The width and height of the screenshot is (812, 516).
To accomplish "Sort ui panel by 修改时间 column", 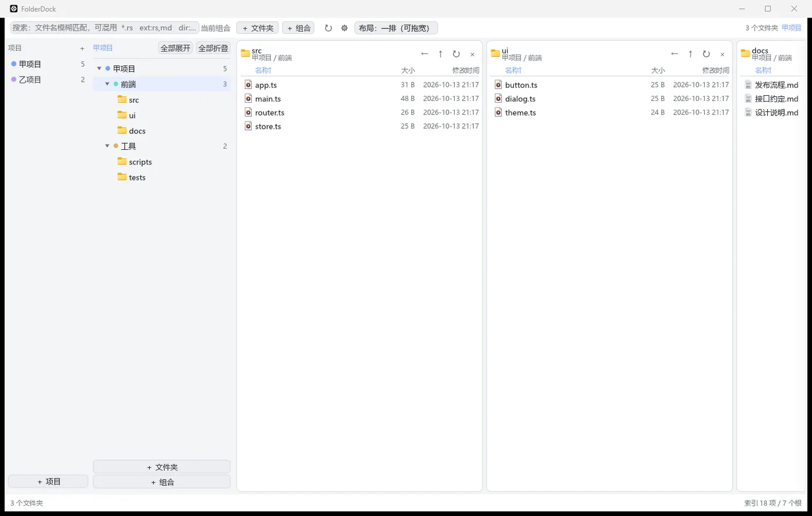I will (x=716, y=70).
